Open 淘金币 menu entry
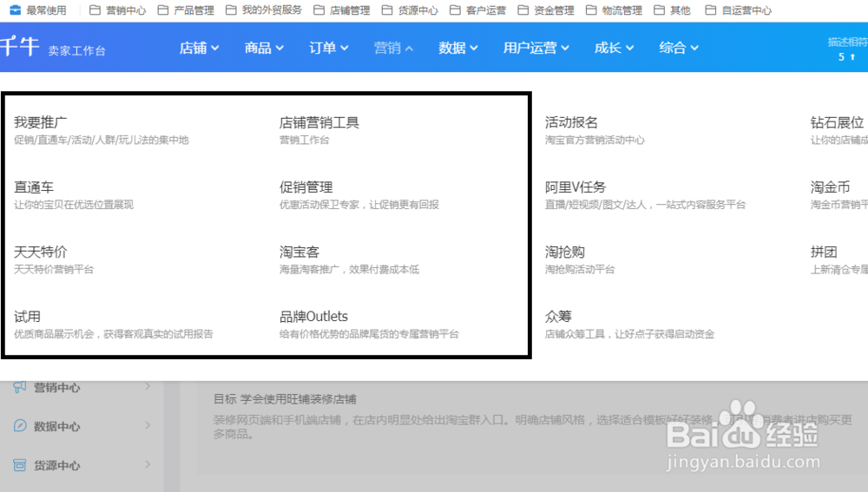The height and width of the screenshot is (492, 868). tap(831, 187)
